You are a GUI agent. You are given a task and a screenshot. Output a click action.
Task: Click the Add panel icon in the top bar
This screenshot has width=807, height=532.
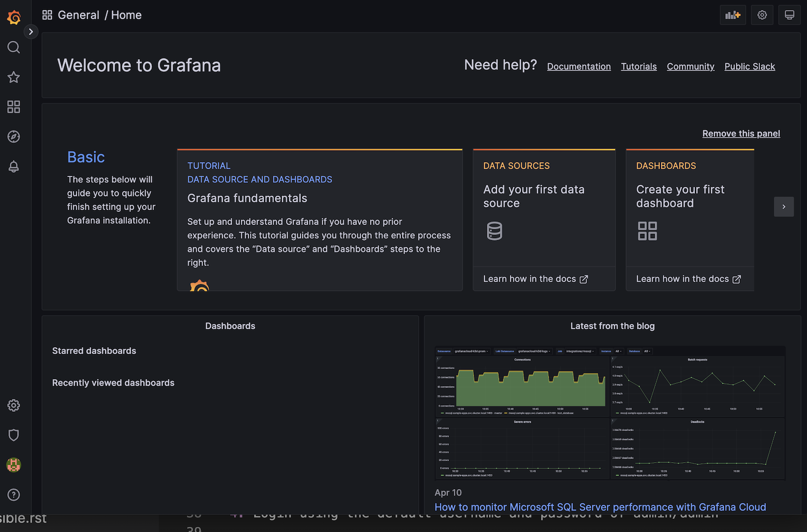733,15
